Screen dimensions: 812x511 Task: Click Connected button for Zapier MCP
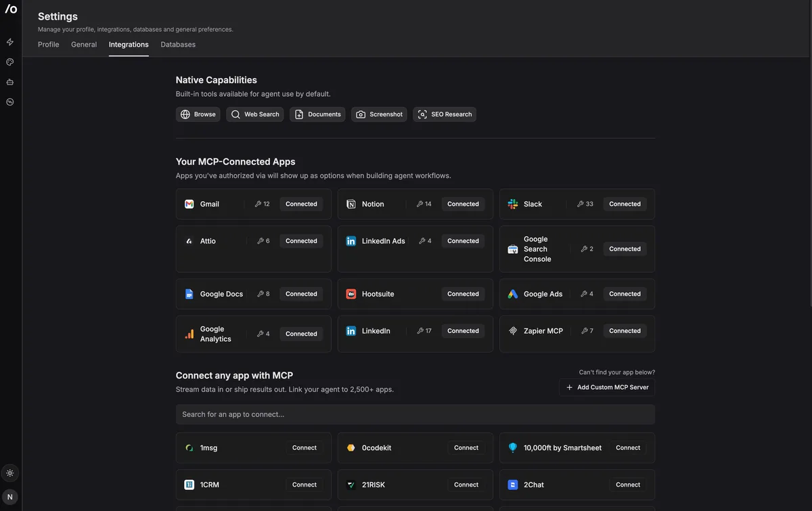click(625, 331)
